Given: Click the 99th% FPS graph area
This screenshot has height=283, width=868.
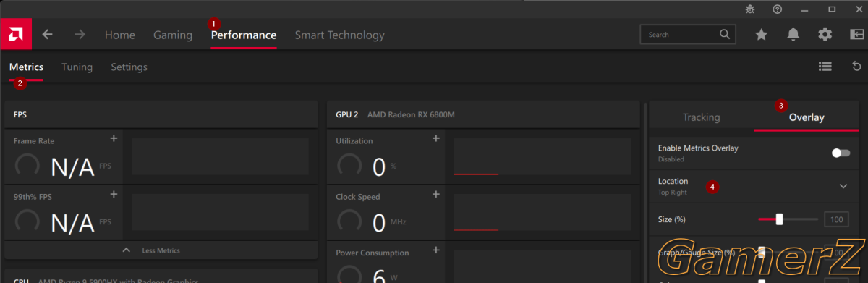Looking at the screenshot, I should [x=220, y=213].
